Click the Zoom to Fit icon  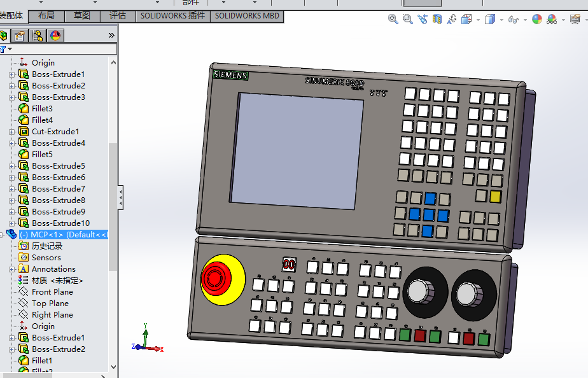pyautogui.click(x=393, y=19)
